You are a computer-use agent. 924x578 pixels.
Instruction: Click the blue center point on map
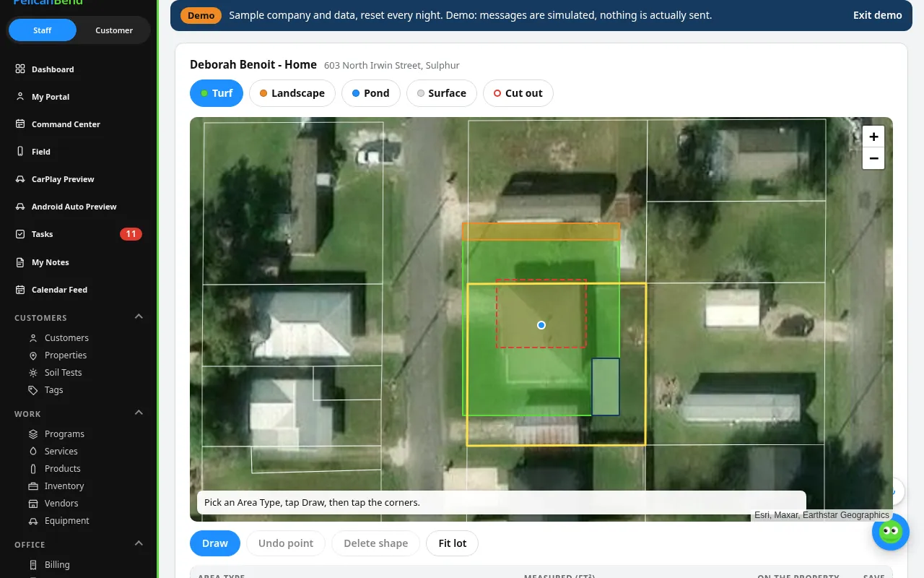click(541, 325)
